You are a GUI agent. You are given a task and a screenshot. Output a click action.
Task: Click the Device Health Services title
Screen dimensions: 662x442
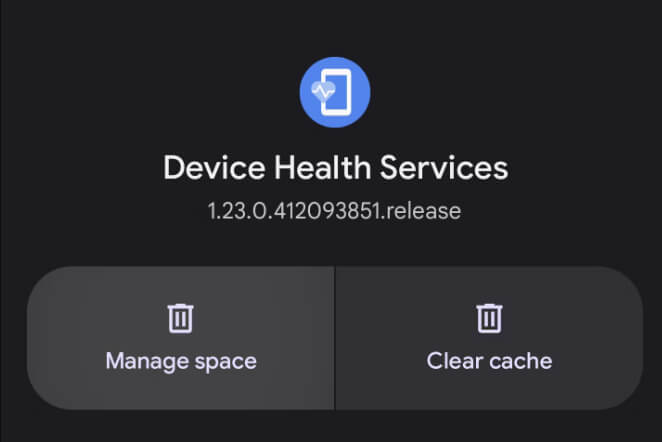tap(336, 168)
